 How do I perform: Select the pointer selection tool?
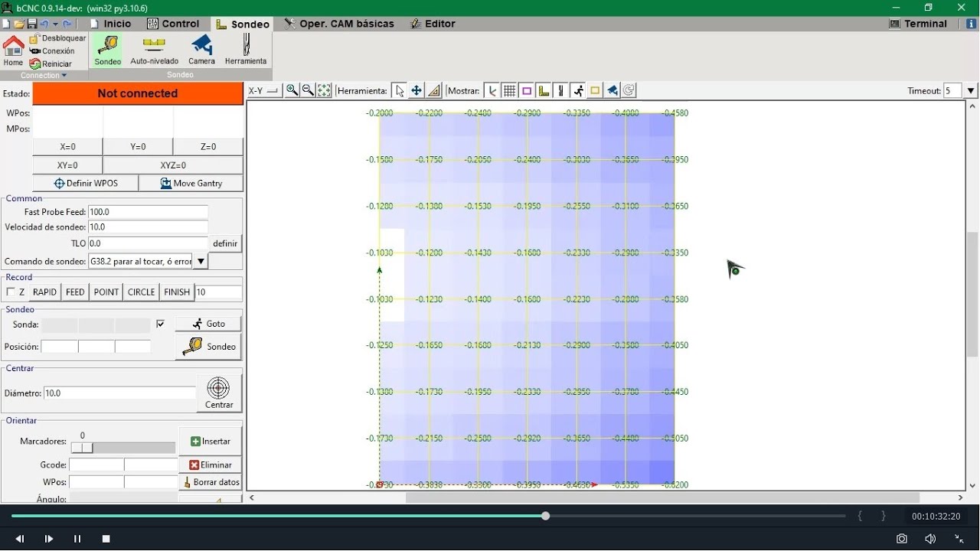399,90
